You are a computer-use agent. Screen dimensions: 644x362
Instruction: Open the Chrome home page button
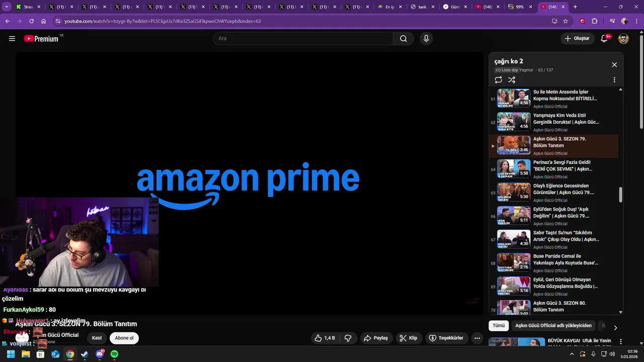pos(44,21)
